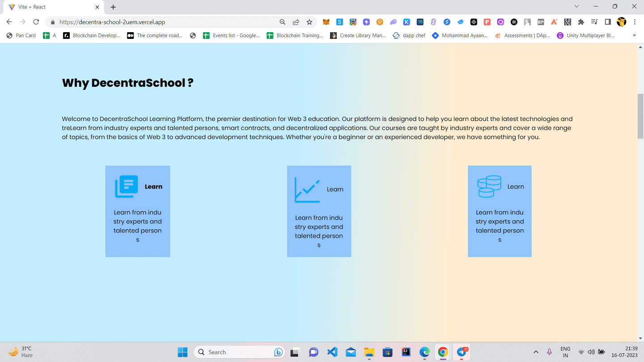Click the page vertical scrollbar thumb

pyautogui.click(x=640, y=116)
